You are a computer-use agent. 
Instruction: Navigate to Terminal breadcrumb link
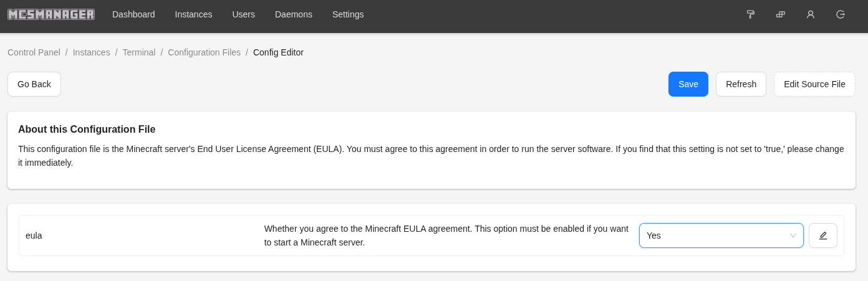coord(139,52)
